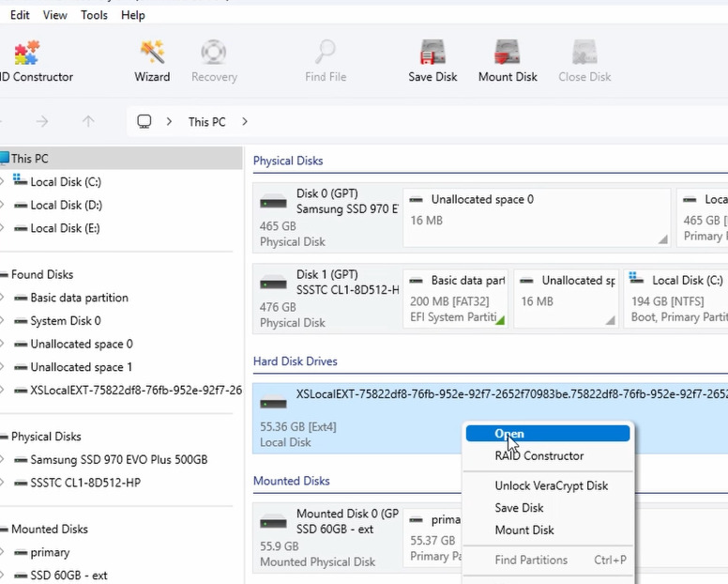Screen dimensions: 728x584
Task: Select the primary 55.37 GB partition
Action: click(x=432, y=538)
